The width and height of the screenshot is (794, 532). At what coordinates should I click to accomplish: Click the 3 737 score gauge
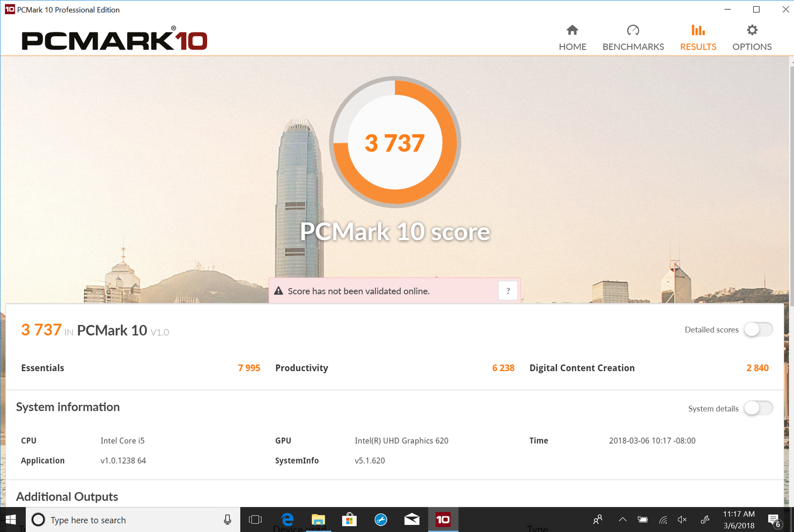click(395, 142)
